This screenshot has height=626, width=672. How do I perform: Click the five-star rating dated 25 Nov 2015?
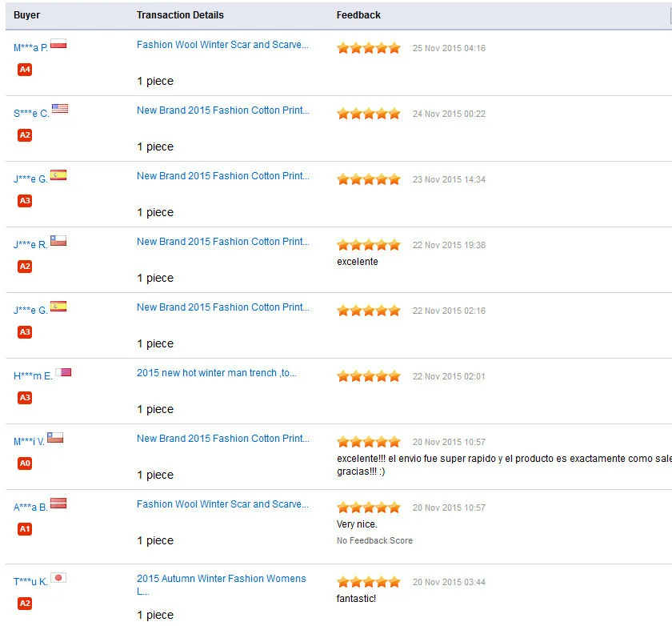click(369, 48)
